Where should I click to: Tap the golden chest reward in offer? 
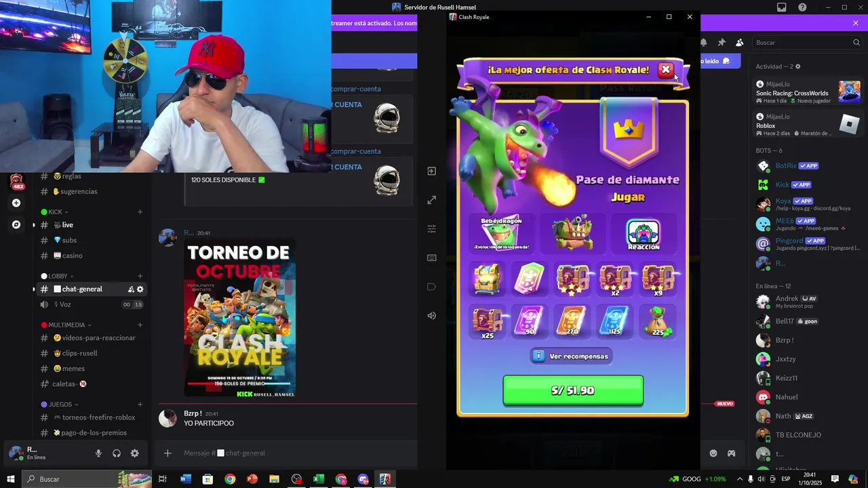click(x=487, y=279)
